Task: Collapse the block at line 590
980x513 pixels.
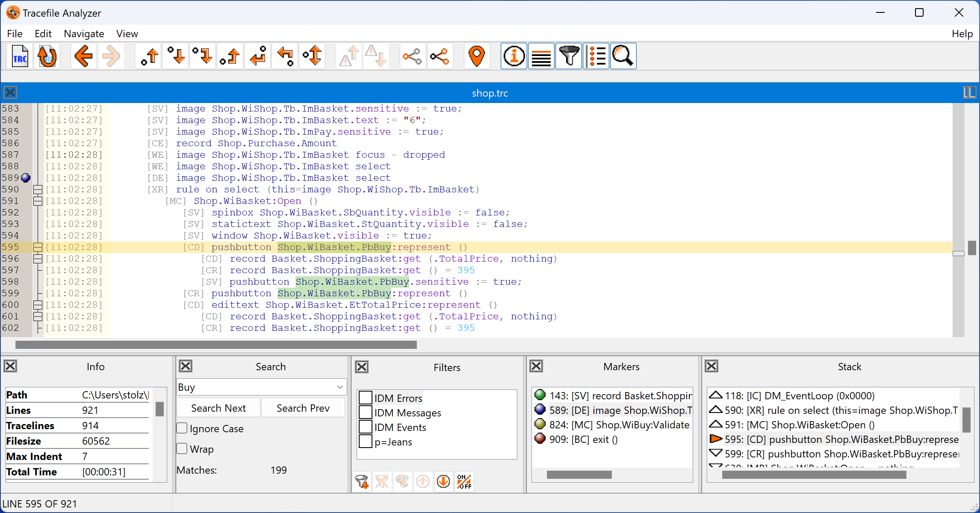Action: pyautogui.click(x=38, y=189)
